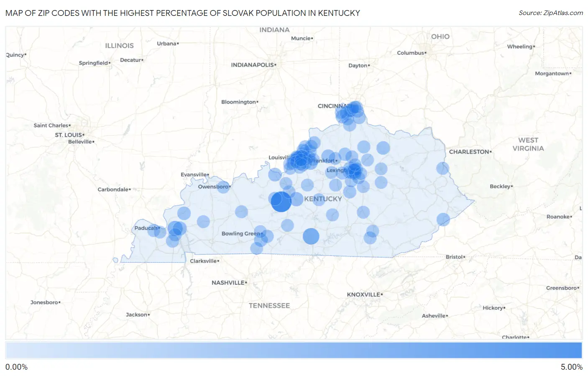Select the bubble near West Virginia border by Charleston
The height and width of the screenshot is (376, 588).
[x=442, y=169]
